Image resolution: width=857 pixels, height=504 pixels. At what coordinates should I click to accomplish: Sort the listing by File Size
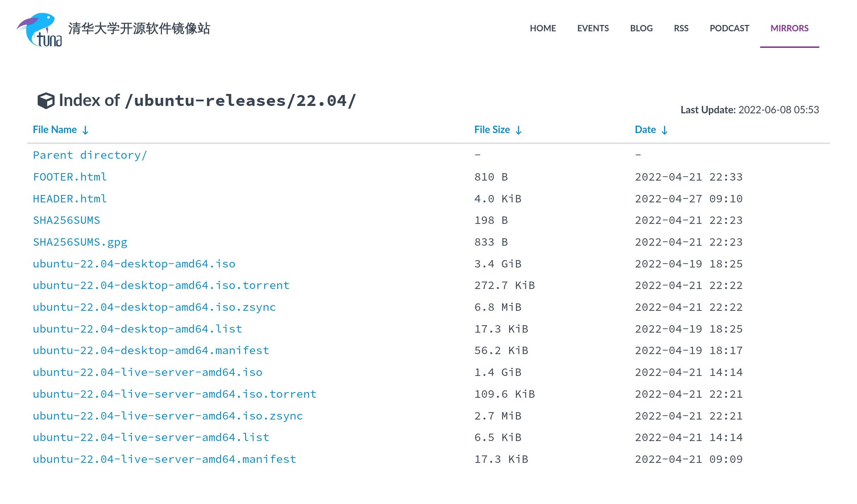pyautogui.click(x=492, y=130)
